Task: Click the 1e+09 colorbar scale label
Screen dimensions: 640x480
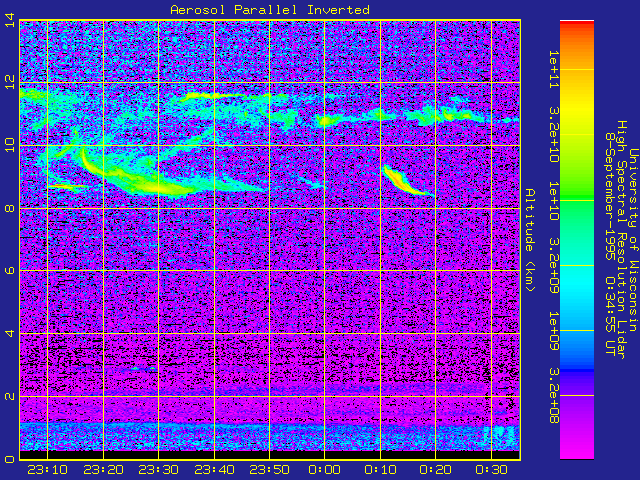Action: coord(553,331)
